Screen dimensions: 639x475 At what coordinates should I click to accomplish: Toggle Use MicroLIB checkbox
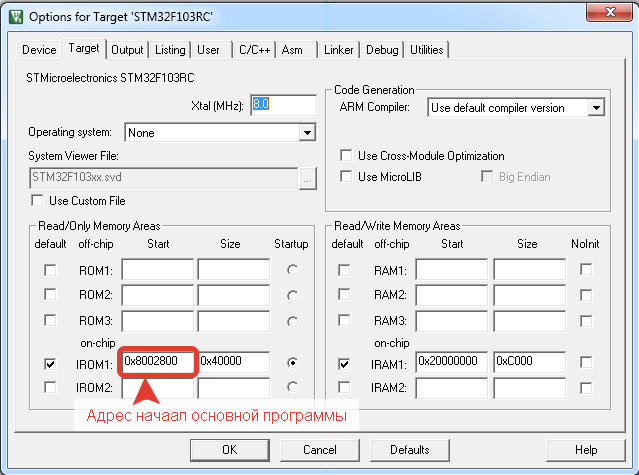(346, 176)
